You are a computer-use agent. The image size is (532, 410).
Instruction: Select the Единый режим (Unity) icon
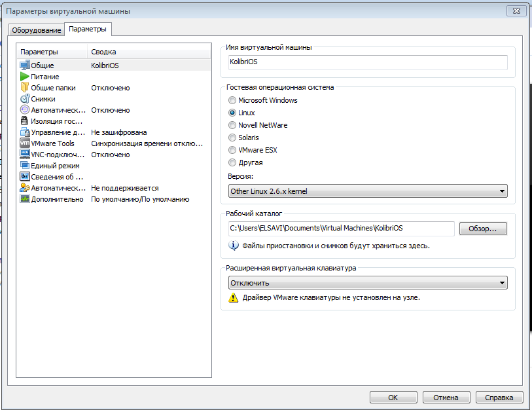point(25,166)
